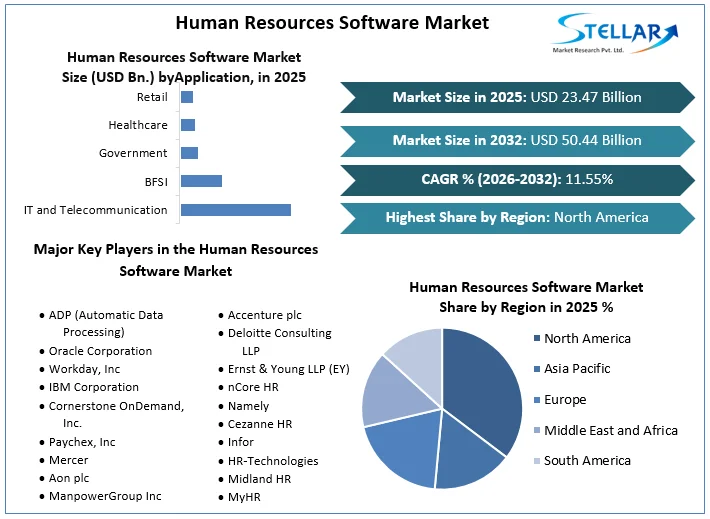Click the Europe legend color swatch
Image resolution: width=710 pixels, height=519 pixels.
click(537, 399)
